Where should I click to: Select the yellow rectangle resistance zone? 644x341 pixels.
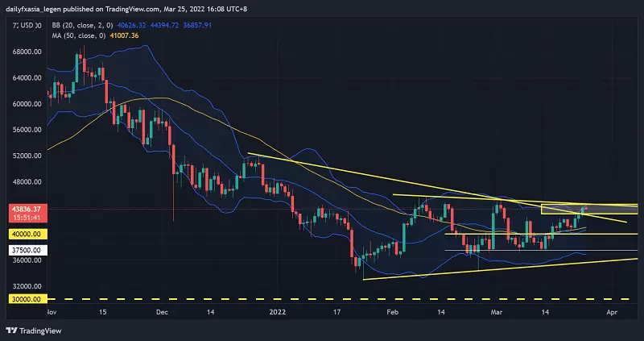pos(589,210)
